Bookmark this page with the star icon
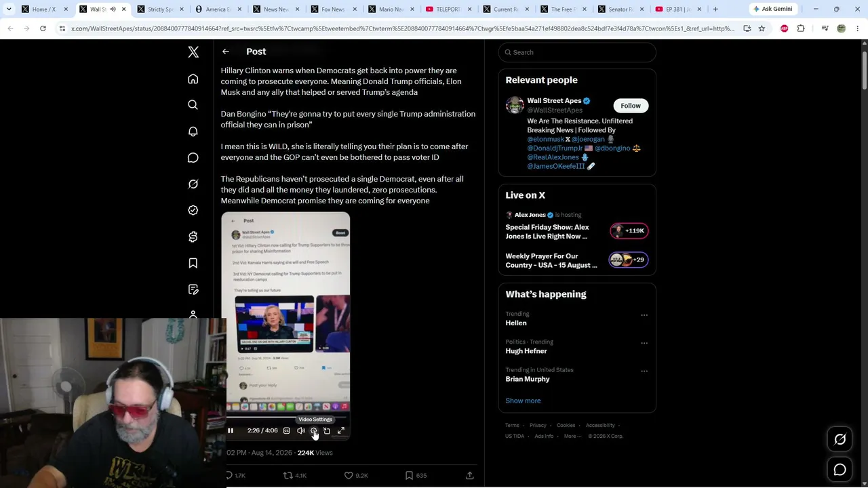Screen dimensions: 868x488 tap(762, 28)
